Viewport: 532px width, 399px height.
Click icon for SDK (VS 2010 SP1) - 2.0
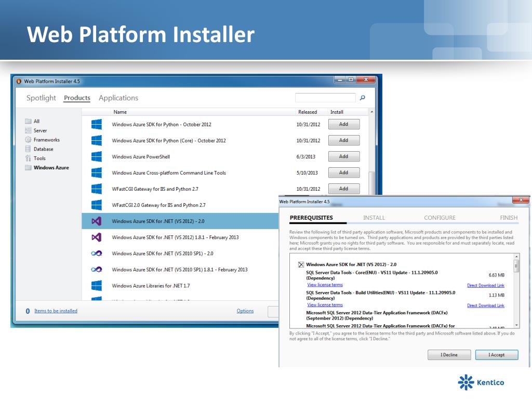97,253
